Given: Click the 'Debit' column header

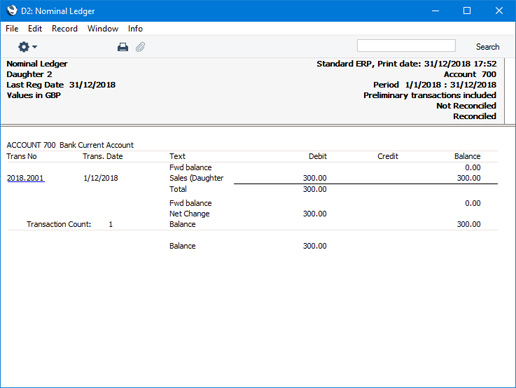Looking at the screenshot, I should (x=318, y=156).
